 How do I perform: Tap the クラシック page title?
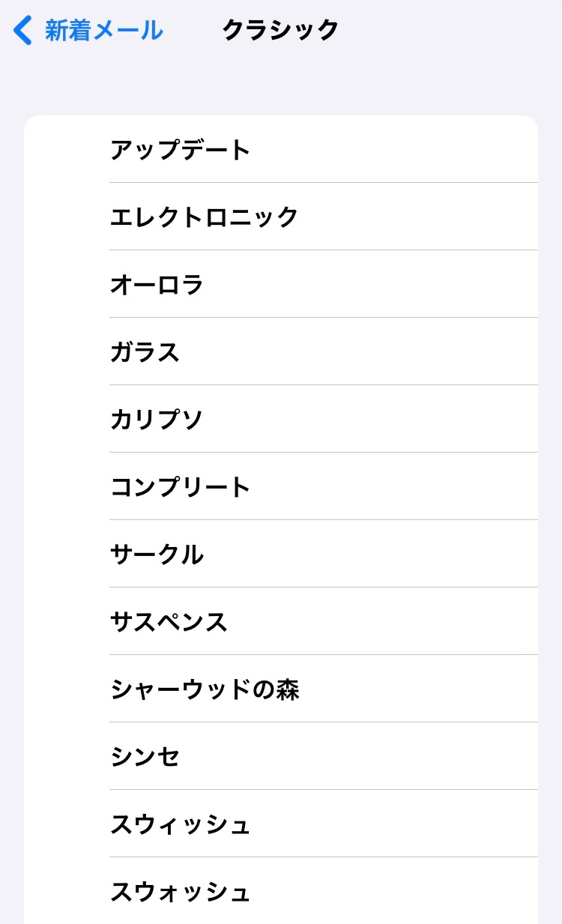(281, 31)
